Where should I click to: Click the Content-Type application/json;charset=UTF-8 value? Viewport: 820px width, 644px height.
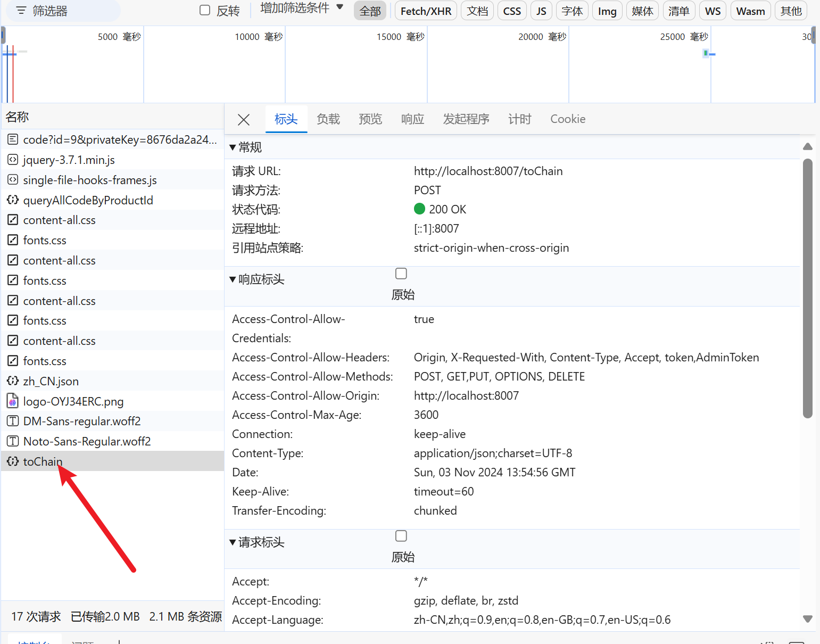(x=493, y=453)
